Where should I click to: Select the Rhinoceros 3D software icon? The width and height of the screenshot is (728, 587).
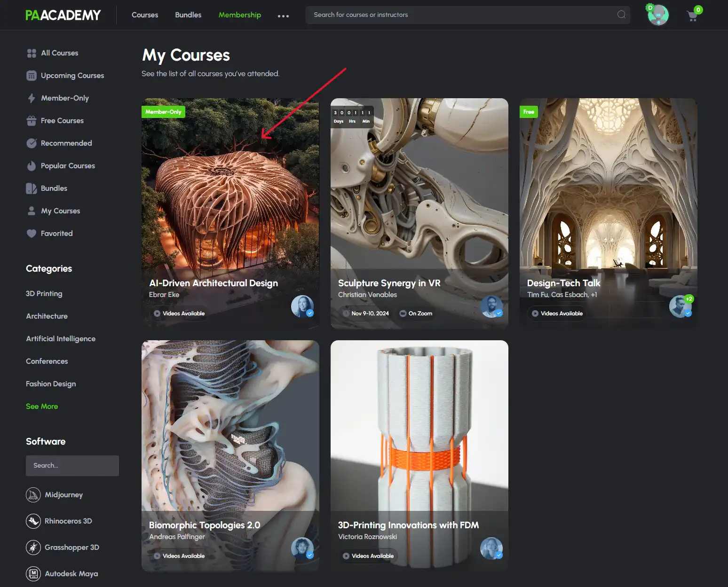pos(33,521)
